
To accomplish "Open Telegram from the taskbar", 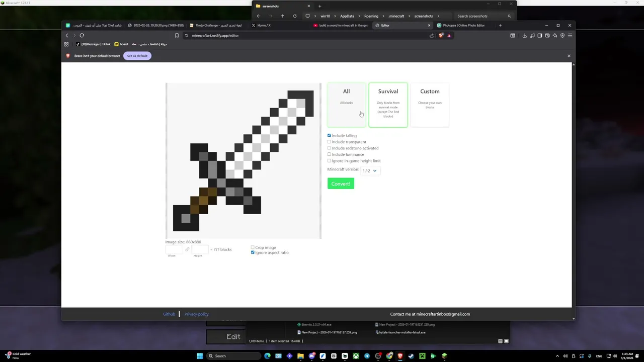I will [367, 356].
